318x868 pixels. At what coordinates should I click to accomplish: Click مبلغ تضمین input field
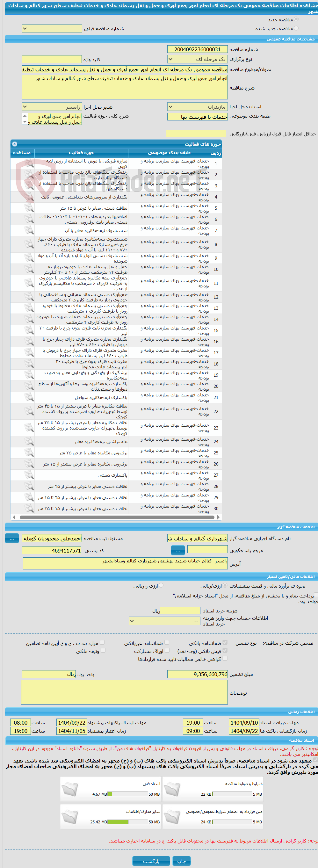click(x=198, y=674)
